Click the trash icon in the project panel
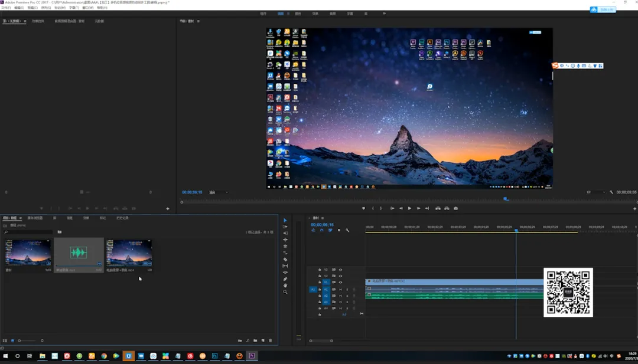Image resolution: width=638 pixels, height=364 pixels. 271,340
